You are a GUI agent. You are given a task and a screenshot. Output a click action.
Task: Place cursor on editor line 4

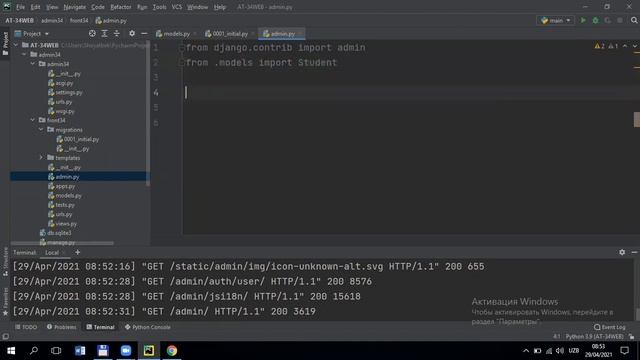click(x=408, y=93)
